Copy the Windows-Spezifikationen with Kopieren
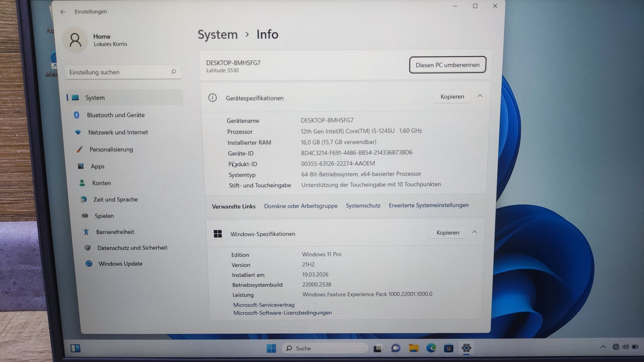The image size is (644, 362). pyautogui.click(x=447, y=232)
